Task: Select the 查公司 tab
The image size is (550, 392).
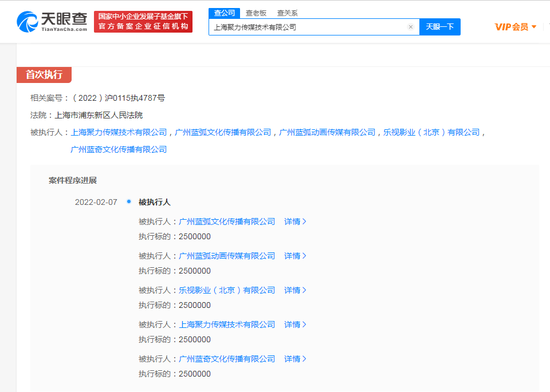Action: tap(225, 13)
